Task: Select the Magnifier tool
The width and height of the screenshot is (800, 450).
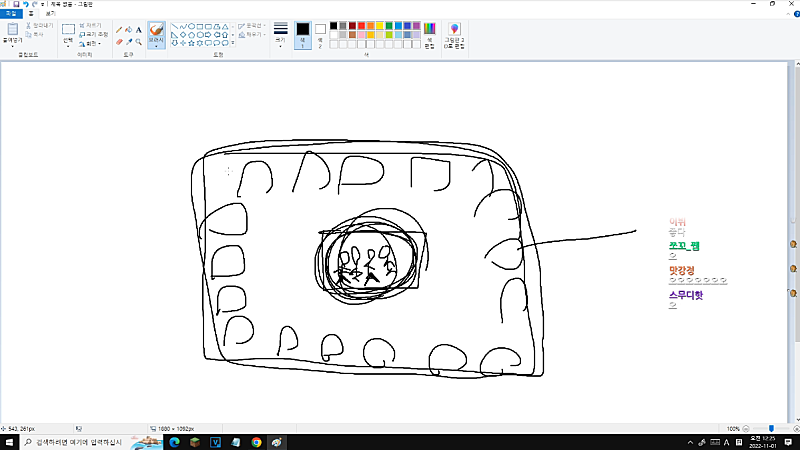Action: click(x=138, y=42)
